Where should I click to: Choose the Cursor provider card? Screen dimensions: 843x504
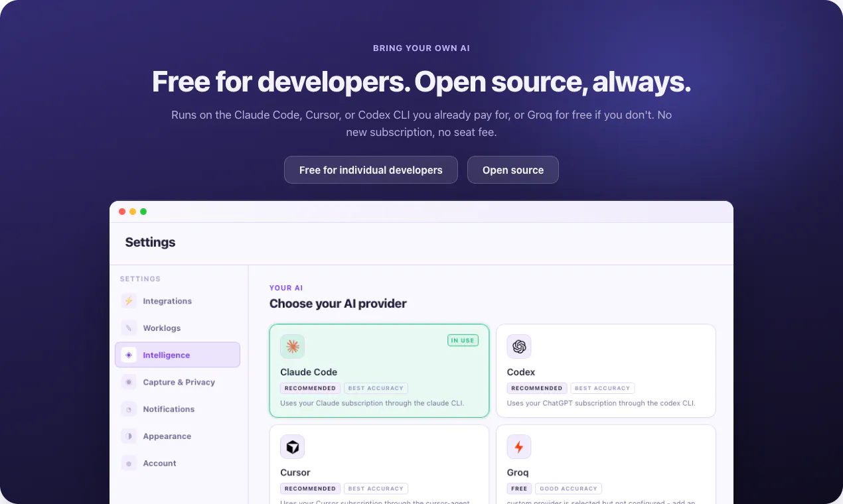point(379,464)
